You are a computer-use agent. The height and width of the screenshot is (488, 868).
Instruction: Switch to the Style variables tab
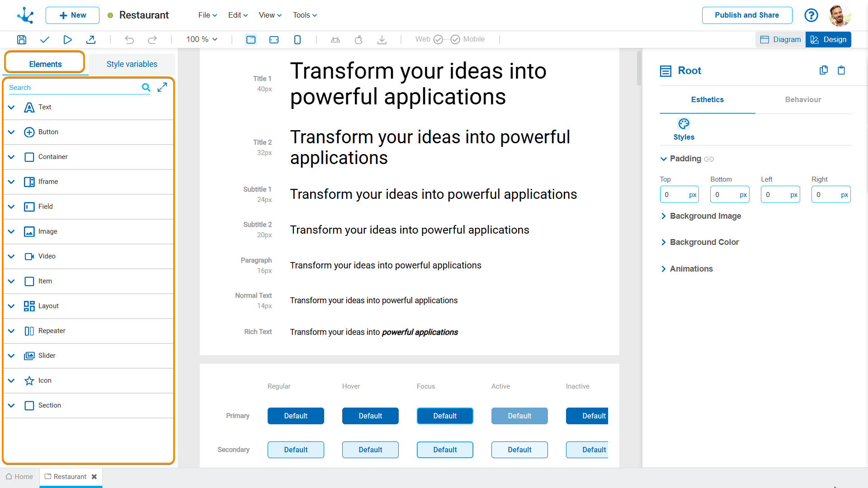coord(132,64)
